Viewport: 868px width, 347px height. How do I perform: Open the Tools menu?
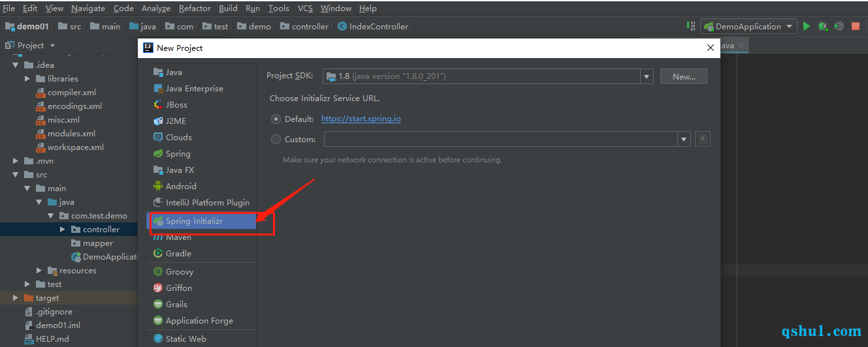pos(278,8)
